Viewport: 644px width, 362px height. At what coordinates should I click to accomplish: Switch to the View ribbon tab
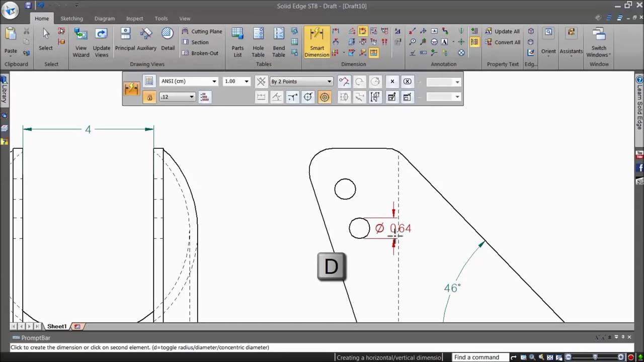(185, 19)
